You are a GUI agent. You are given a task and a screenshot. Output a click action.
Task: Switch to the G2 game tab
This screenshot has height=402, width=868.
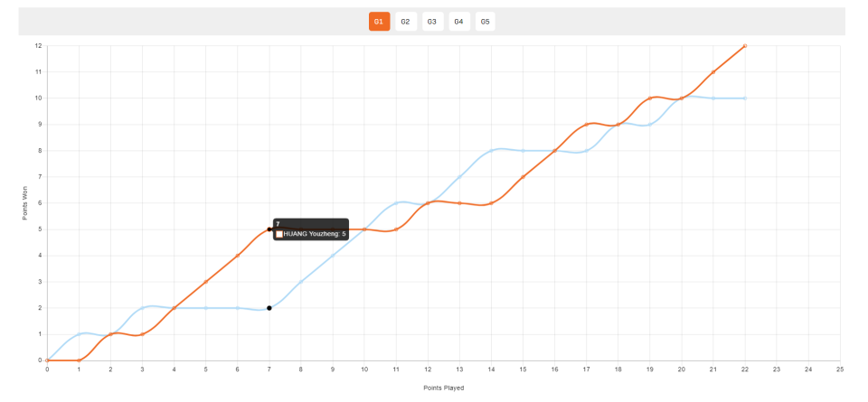click(x=405, y=22)
